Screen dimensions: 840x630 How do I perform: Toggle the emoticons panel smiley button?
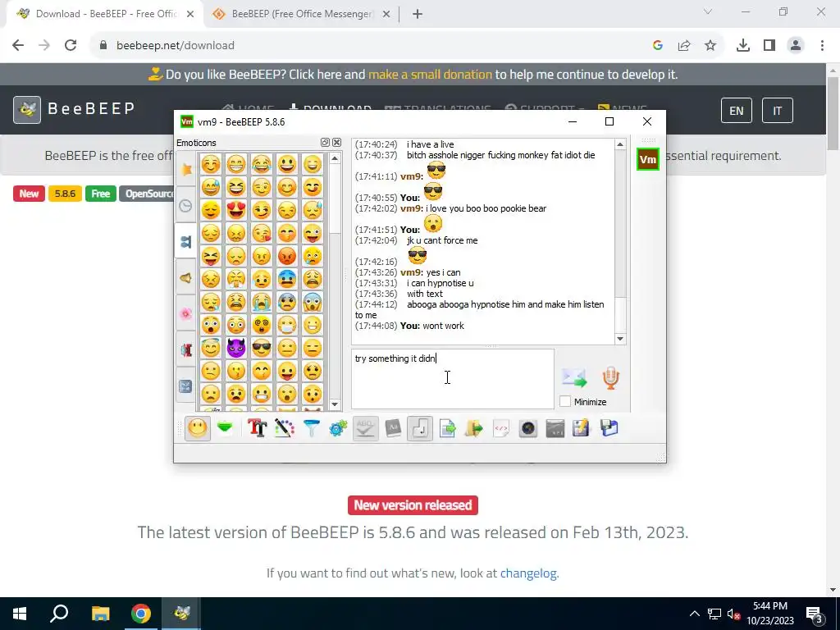pyautogui.click(x=197, y=428)
